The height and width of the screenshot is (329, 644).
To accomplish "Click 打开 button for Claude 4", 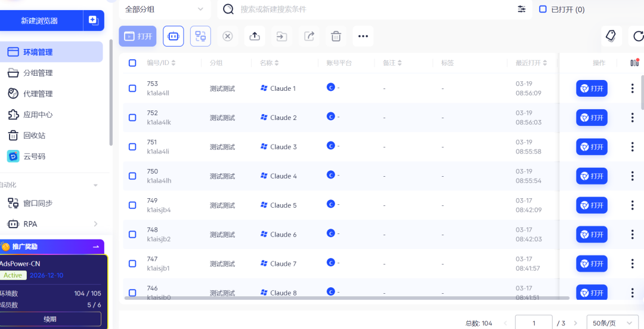I will point(592,176).
